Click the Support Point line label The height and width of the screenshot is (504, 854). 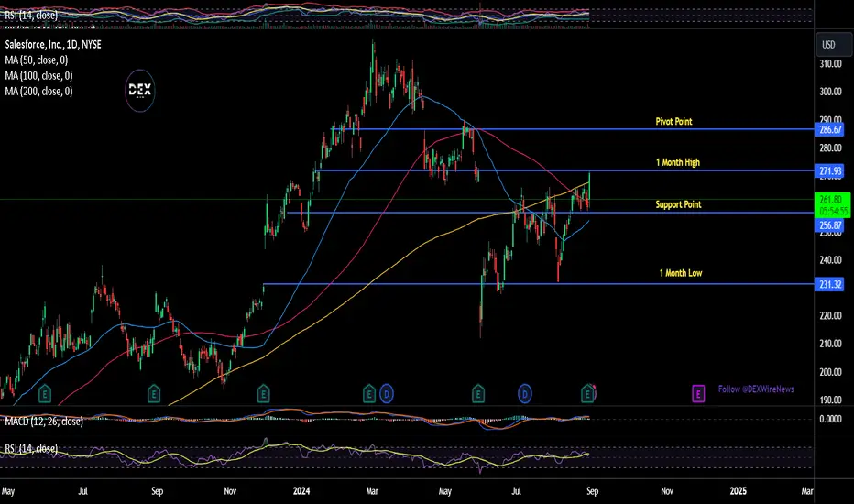[x=678, y=204]
